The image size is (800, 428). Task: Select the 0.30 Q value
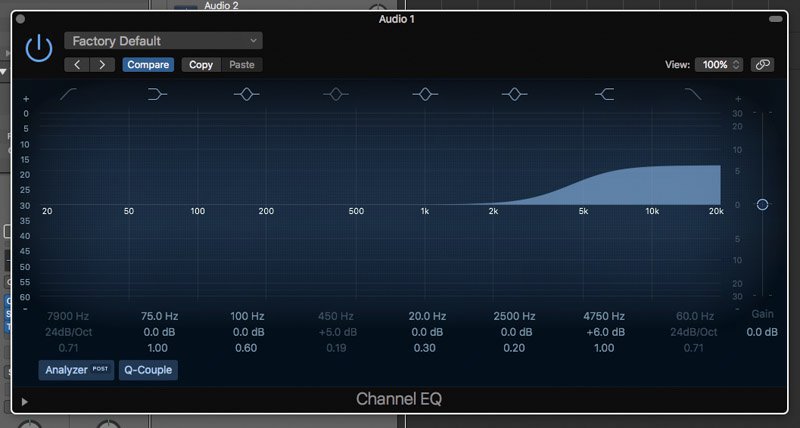click(424, 348)
